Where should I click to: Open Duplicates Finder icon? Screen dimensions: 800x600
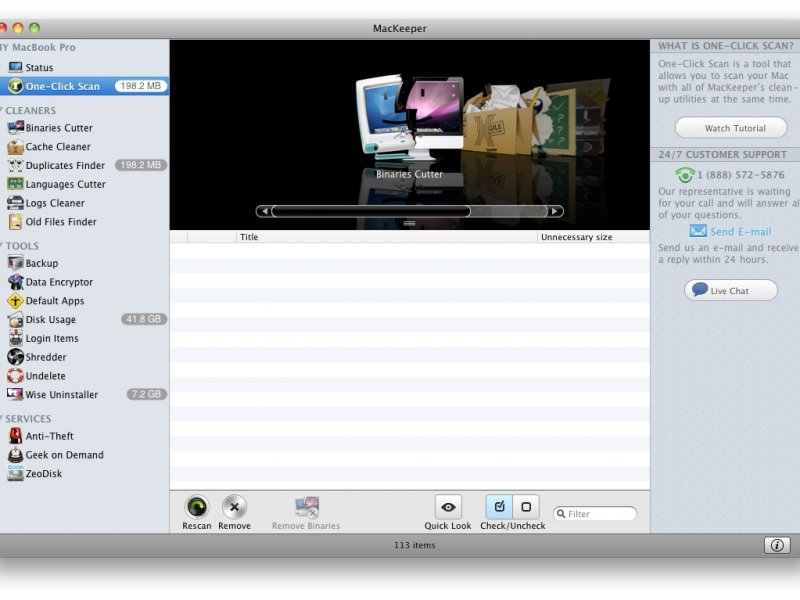pyautogui.click(x=15, y=165)
